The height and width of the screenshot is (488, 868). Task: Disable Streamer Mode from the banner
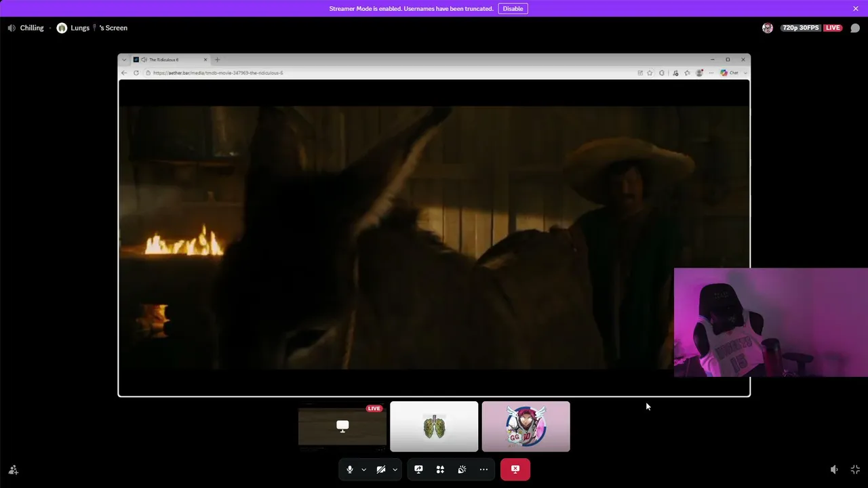[513, 9]
